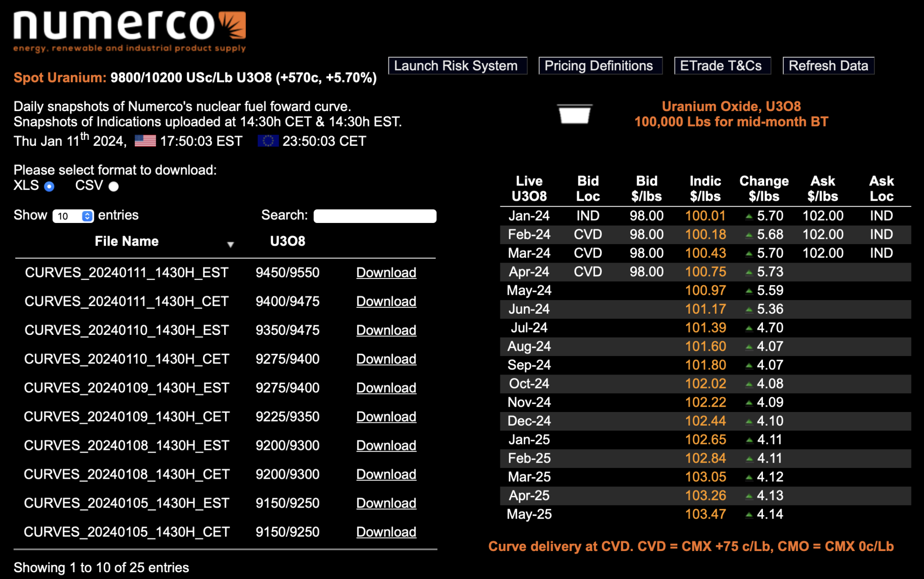Select the XLS format radio button

point(50,186)
